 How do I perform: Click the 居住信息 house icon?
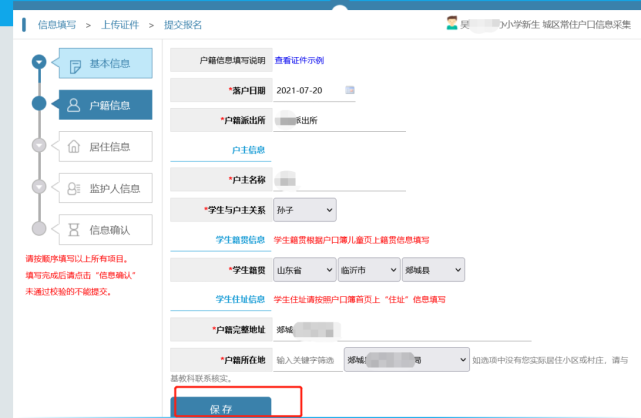click(x=74, y=146)
